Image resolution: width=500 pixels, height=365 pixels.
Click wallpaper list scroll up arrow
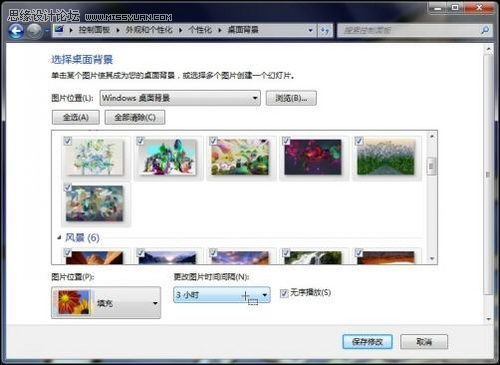point(432,136)
